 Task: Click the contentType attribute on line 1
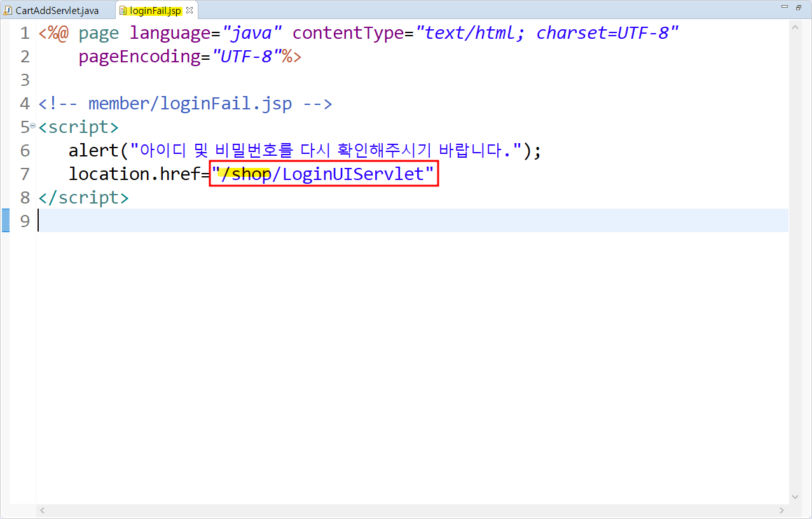[348, 33]
